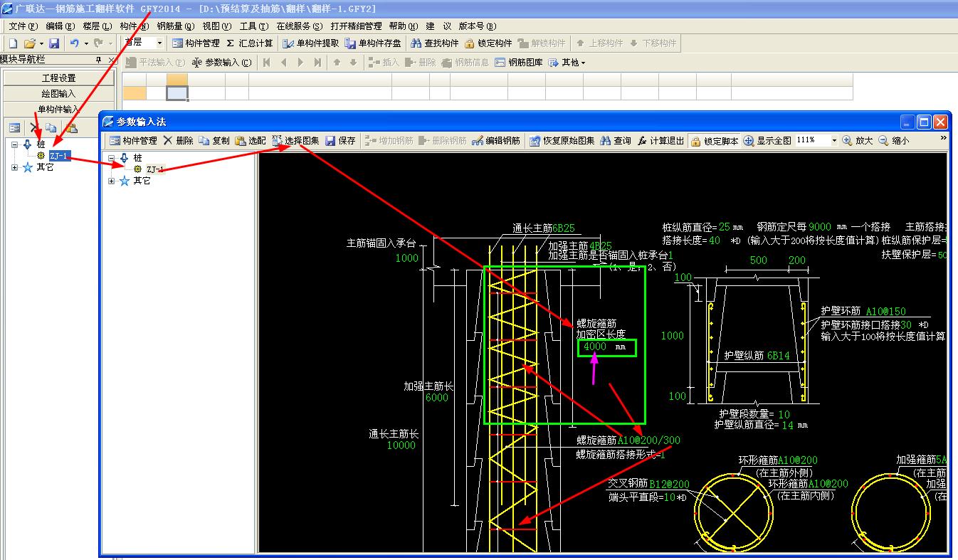Open the 文件(F) menu
The image size is (958, 560).
pos(23,26)
